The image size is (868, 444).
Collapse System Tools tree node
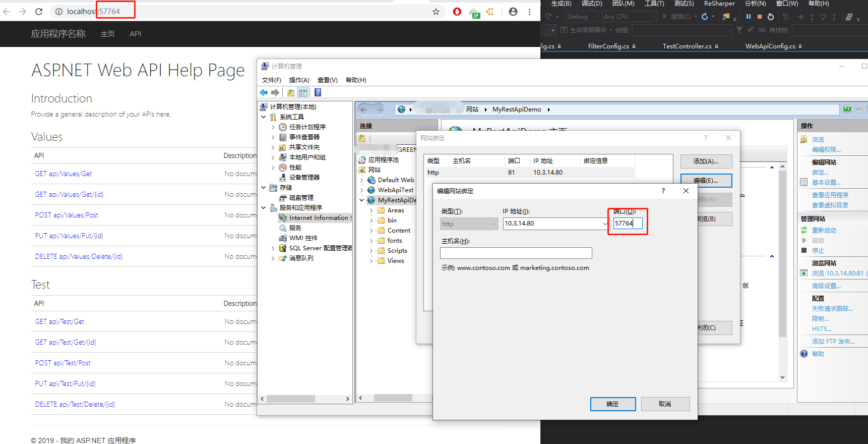click(x=264, y=117)
